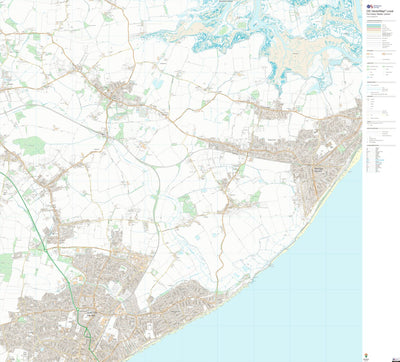Click the orange and green crest near the legend's bottom
This screenshot has height=362, width=400.
point(366,355)
